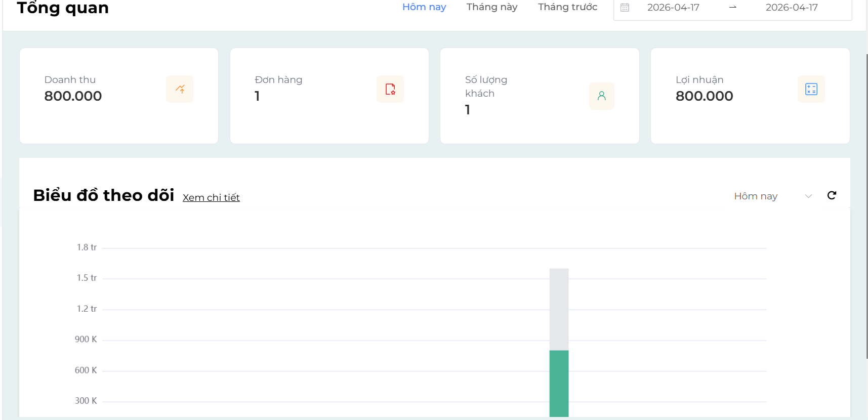
Task: Click the Đơn hàng order document icon
Action: click(390, 89)
